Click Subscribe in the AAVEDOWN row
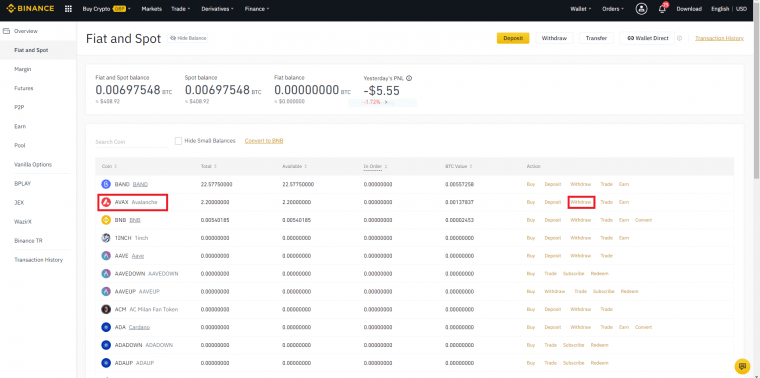This screenshot has height=378, width=760. pyautogui.click(x=573, y=274)
